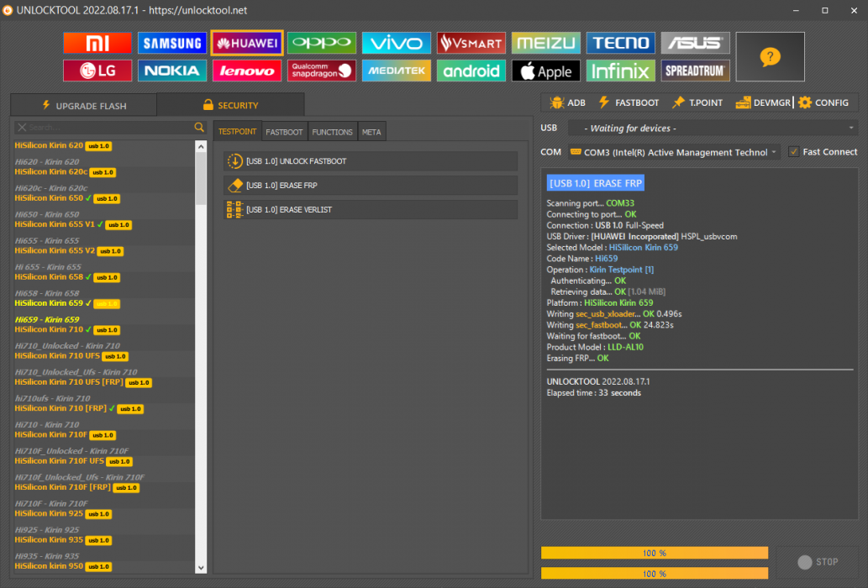The height and width of the screenshot is (588, 868).
Task: Run [USB 1.0] UNLOCK FASTBOOT
Action: coord(371,161)
